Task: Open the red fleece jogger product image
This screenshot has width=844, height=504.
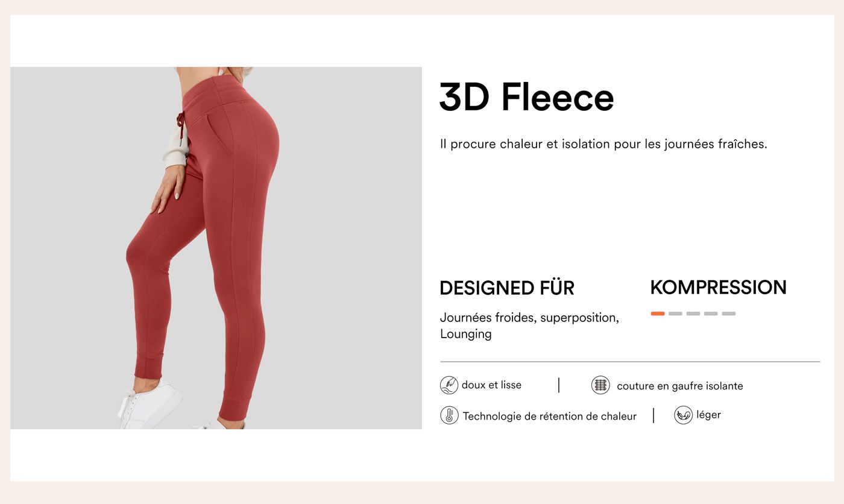Action: [x=216, y=248]
